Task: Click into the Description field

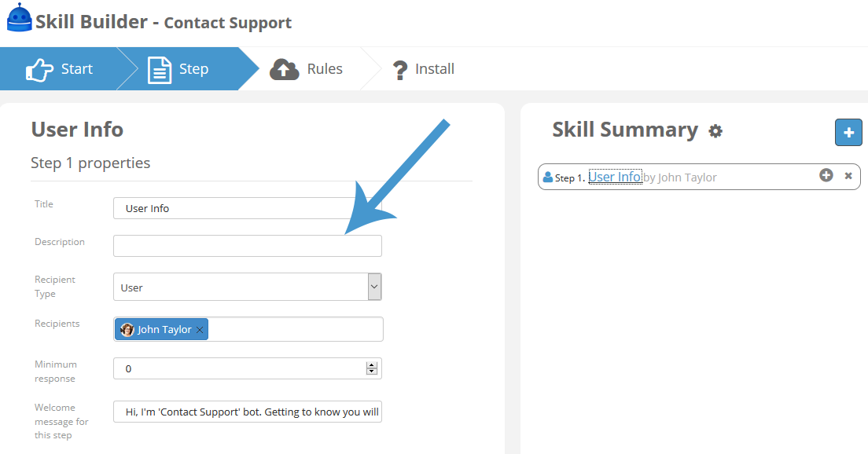Action: (x=248, y=246)
